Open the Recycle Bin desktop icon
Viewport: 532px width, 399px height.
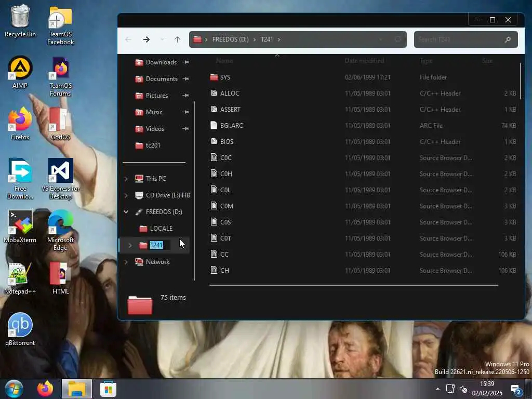(x=20, y=21)
